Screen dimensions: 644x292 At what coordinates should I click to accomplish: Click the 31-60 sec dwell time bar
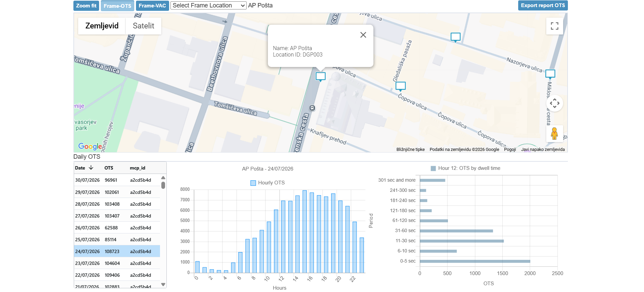tap(456, 231)
